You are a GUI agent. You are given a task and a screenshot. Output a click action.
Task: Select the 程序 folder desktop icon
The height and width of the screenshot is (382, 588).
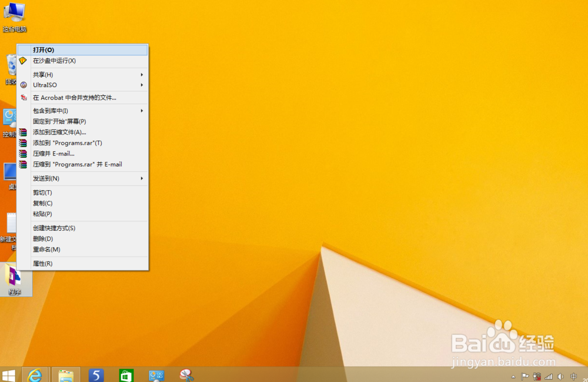[16, 280]
